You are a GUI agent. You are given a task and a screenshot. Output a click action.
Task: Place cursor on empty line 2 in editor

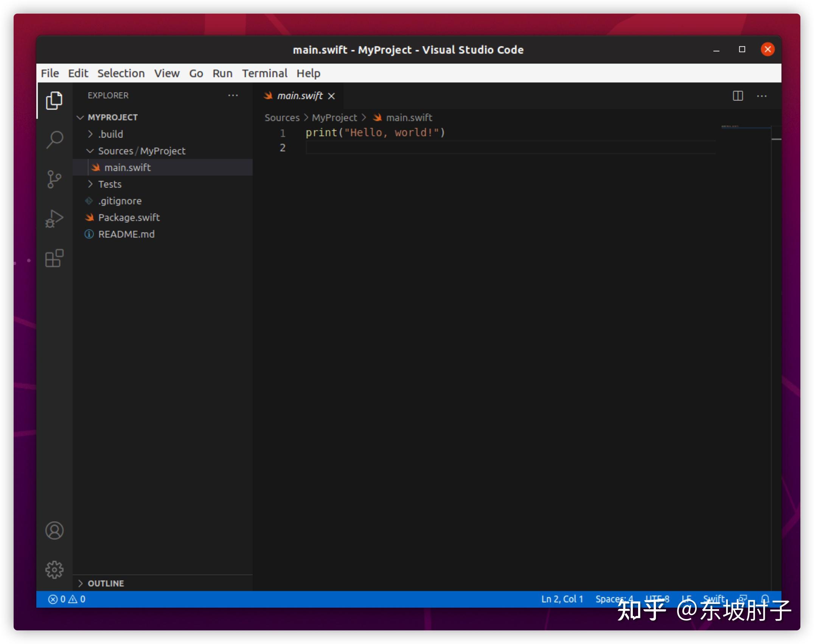click(x=511, y=148)
